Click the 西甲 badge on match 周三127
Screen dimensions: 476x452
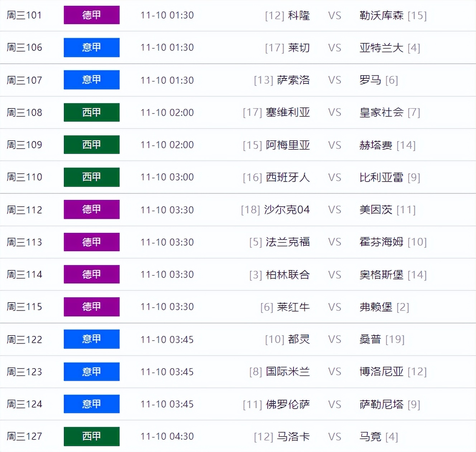point(91,436)
